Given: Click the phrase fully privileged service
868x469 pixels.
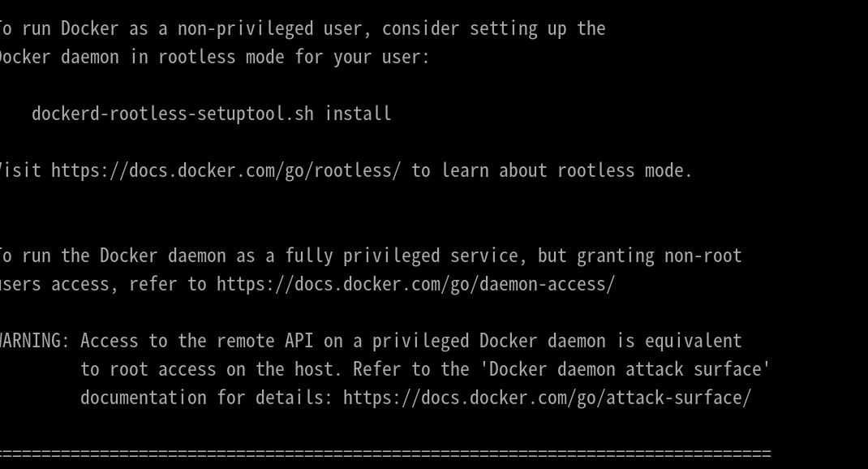Looking at the screenshot, I should (401, 256).
